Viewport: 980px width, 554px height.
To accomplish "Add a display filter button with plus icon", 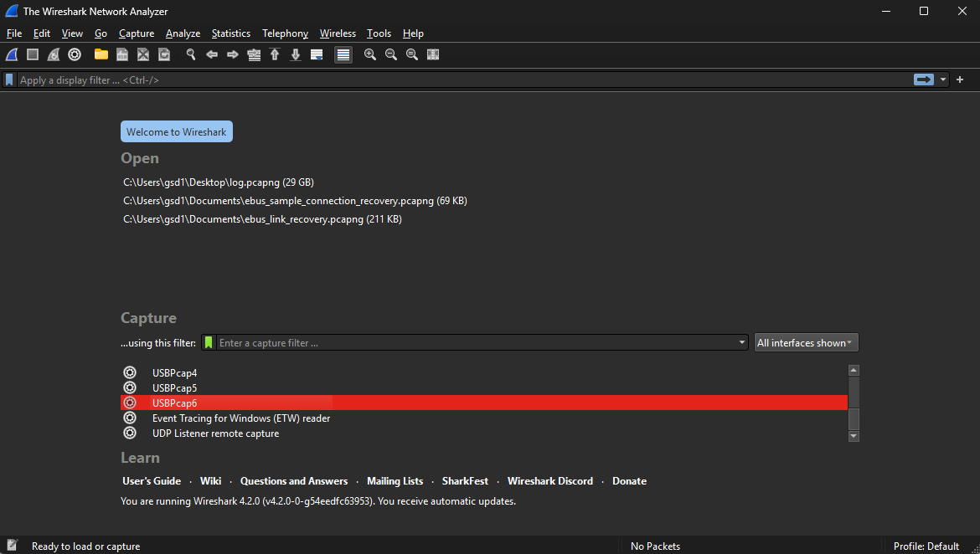I will pos(960,80).
